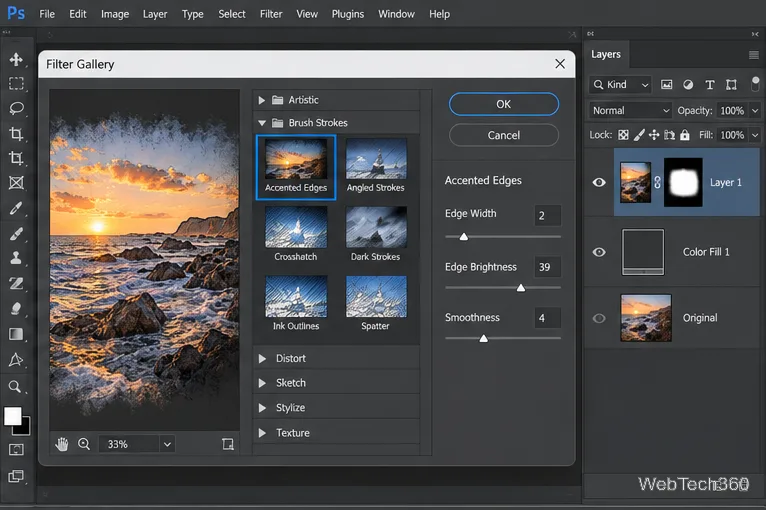Click the Edge Brightness slider handle
This screenshot has height=510, width=766.
pyautogui.click(x=521, y=288)
